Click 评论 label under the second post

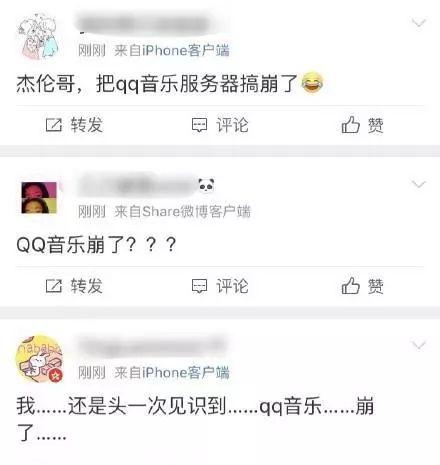click(232, 286)
